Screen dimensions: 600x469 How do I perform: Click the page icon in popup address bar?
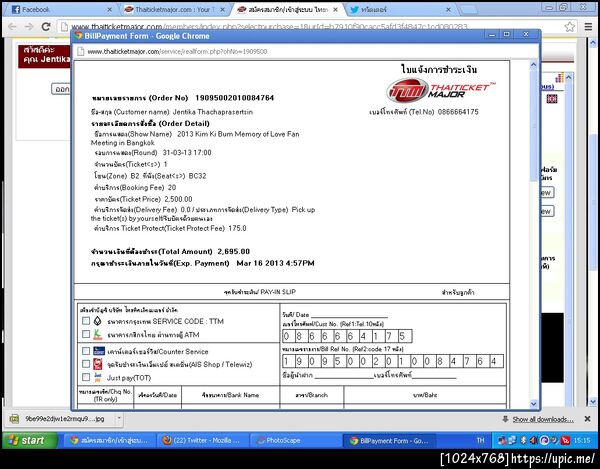point(81,51)
